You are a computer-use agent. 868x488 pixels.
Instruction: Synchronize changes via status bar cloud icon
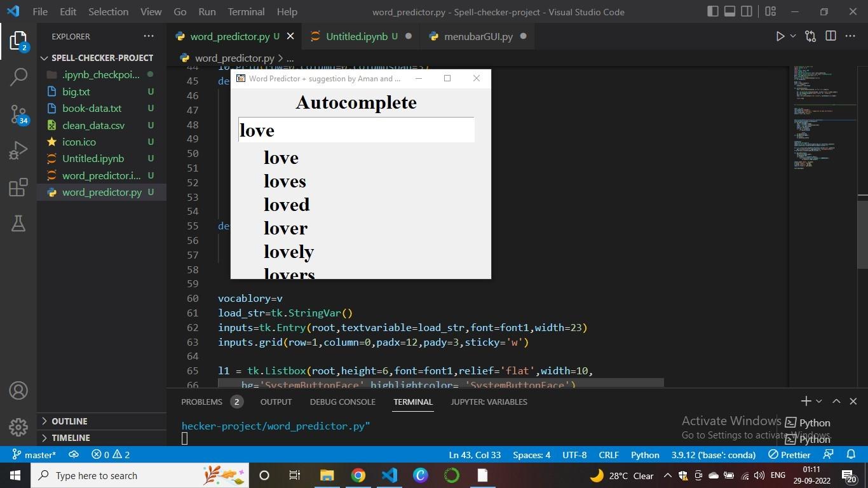coord(74,455)
